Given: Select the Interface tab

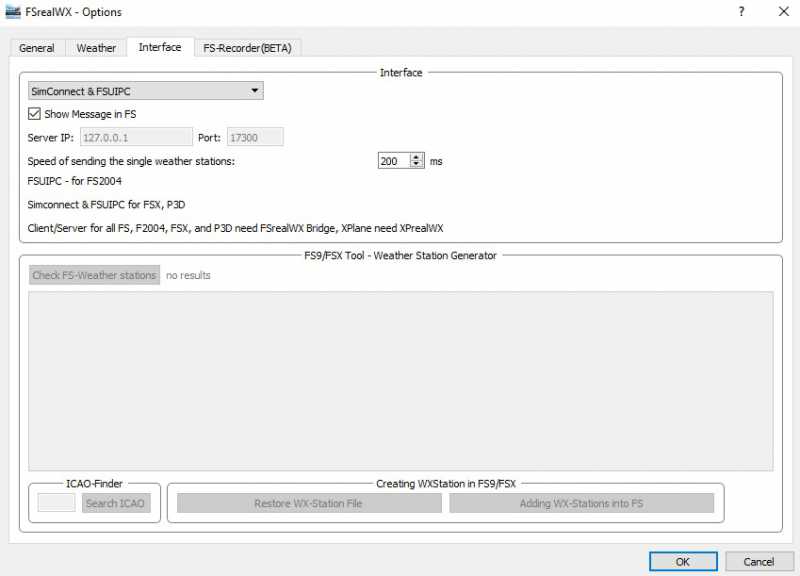Looking at the screenshot, I should coord(160,47).
